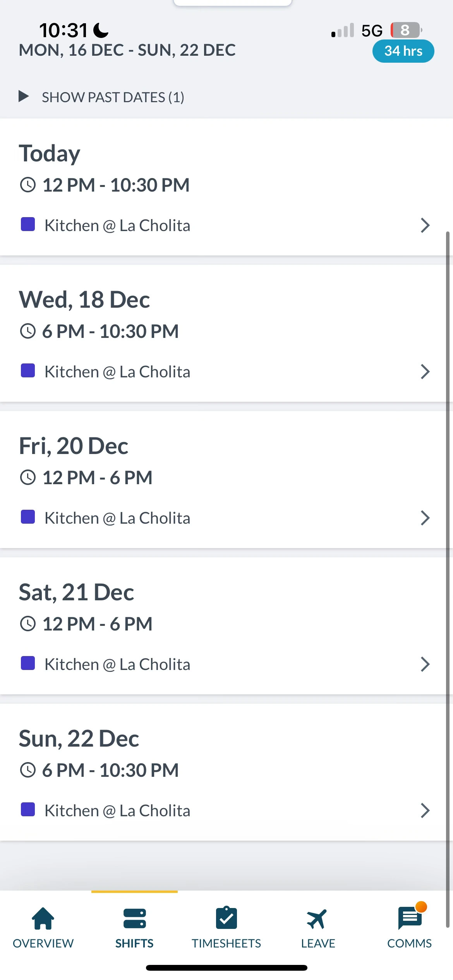Click clock icon for Wed, 18 Dec

[x=28, y=331]
